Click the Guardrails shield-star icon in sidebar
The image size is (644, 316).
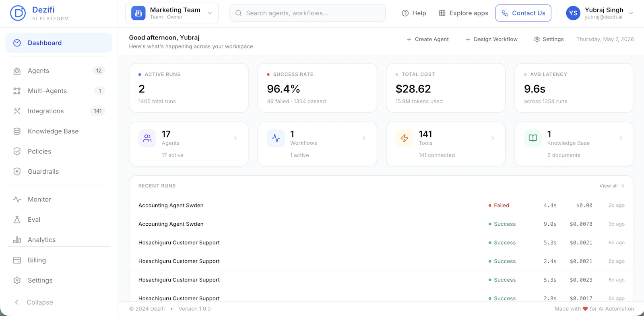[17, 172]
